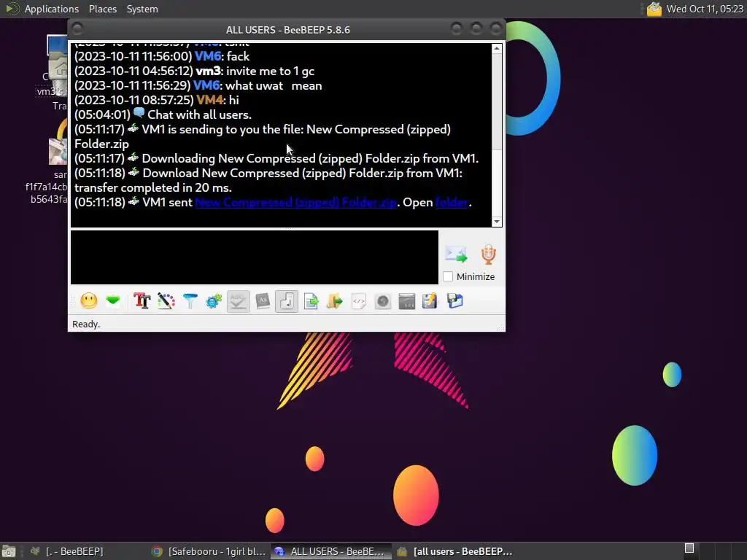
Task: Click the round gray disc toolbar icon
Action: pyautogui.click(x=382, y=301)
